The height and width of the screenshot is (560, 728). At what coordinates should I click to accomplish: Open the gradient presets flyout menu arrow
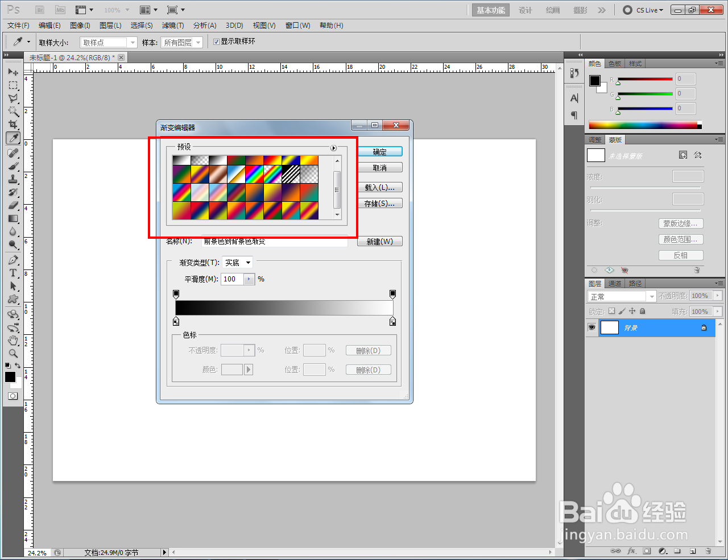point(333,148)
